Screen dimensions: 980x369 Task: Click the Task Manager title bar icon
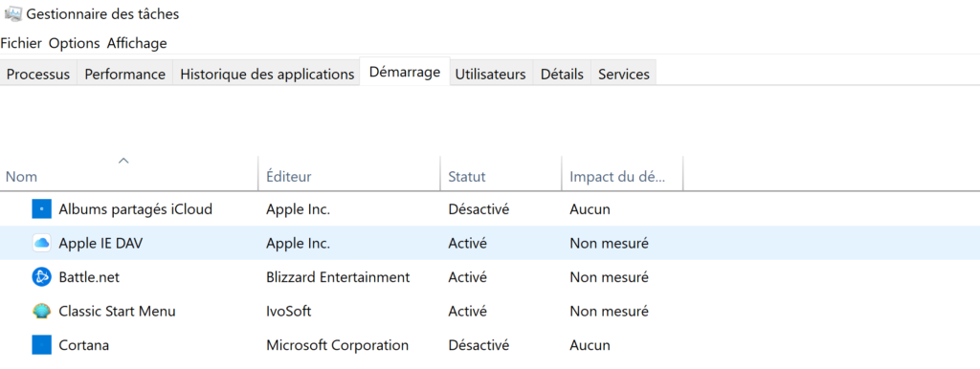(x=13, y=13)
